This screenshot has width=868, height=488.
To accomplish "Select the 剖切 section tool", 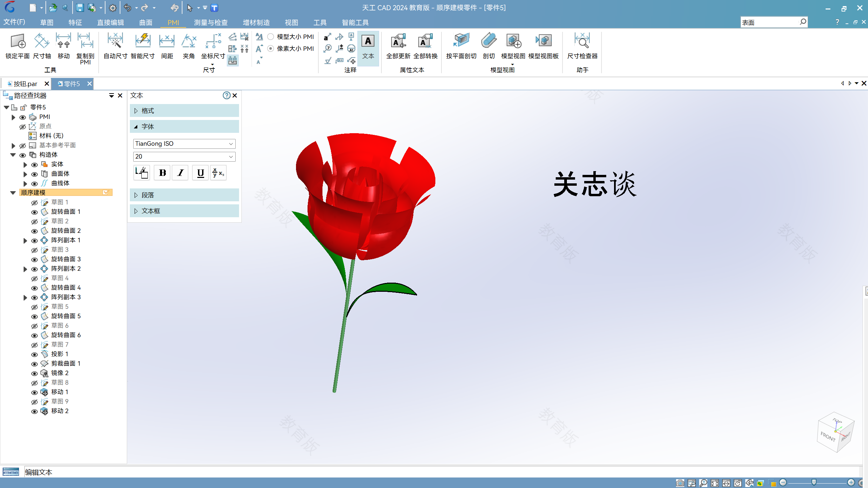I will (489, 46).
